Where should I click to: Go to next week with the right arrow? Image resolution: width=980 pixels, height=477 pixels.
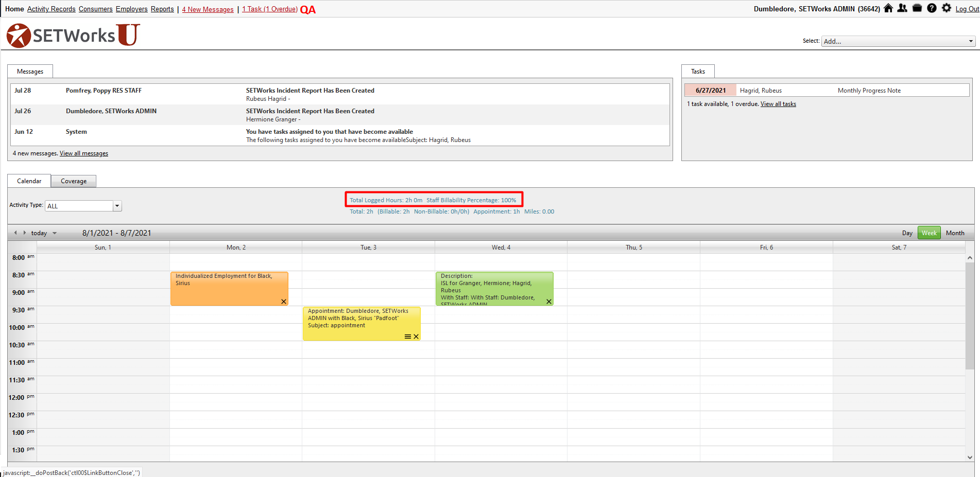point(24,233)
